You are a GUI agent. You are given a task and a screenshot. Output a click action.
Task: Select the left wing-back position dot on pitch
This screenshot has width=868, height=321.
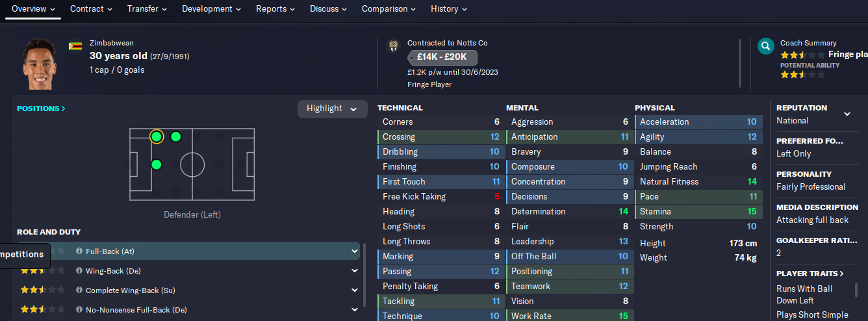click(x=175, y=136)
